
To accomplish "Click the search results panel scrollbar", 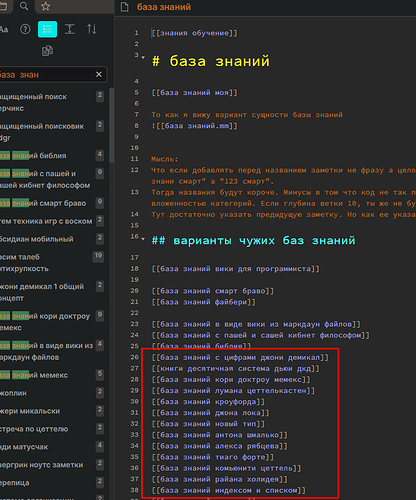I will (x=112, y=125).
